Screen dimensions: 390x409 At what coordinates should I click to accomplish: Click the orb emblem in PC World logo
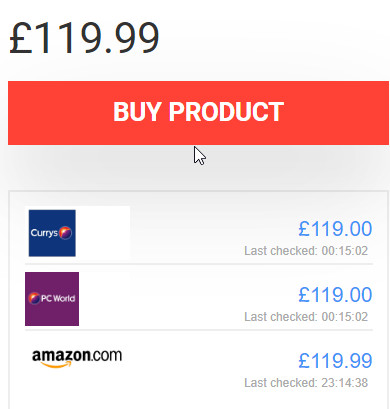tap(34, 298)
